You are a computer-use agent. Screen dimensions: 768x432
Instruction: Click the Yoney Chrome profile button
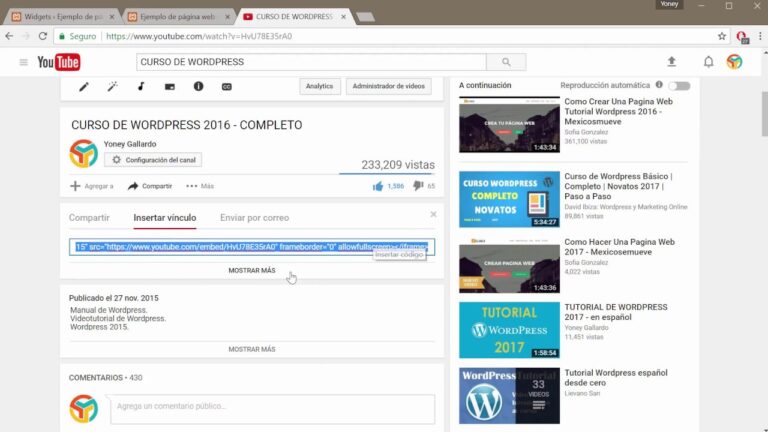[x=669, y=4]
